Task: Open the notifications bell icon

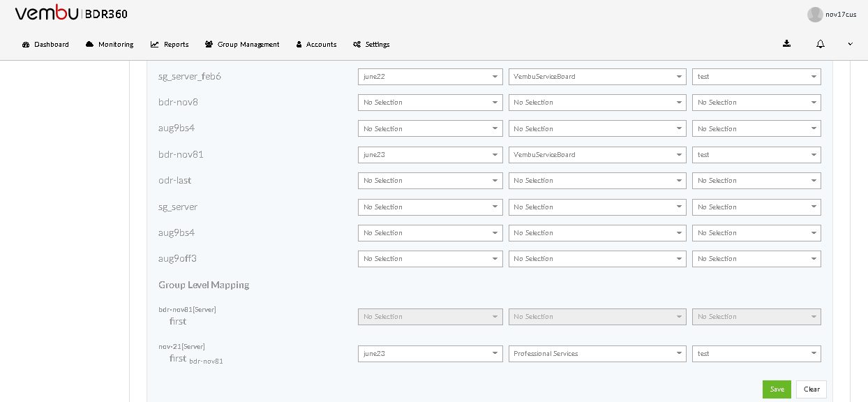Action: (821, 44)
